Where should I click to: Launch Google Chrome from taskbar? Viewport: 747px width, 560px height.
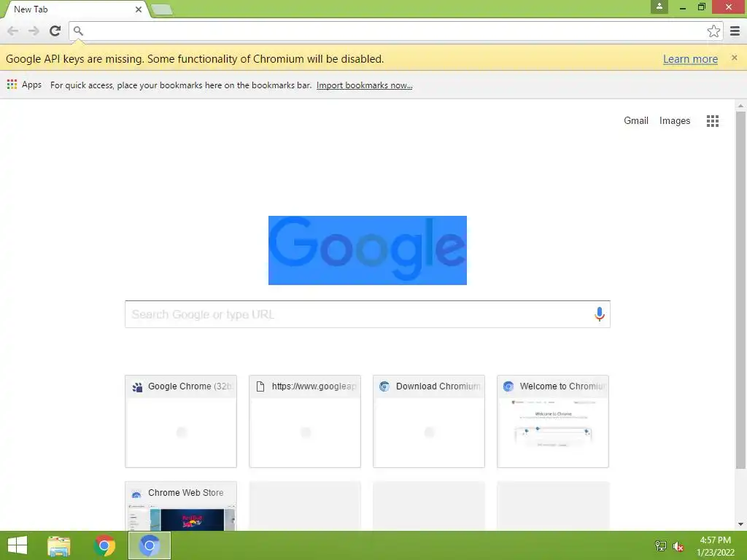pos(105,545)
